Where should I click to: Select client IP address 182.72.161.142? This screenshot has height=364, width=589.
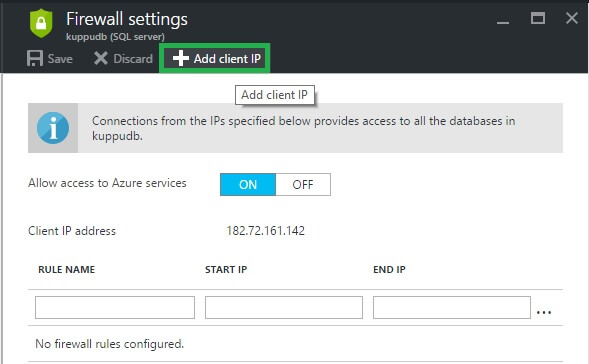click(266, 231)
